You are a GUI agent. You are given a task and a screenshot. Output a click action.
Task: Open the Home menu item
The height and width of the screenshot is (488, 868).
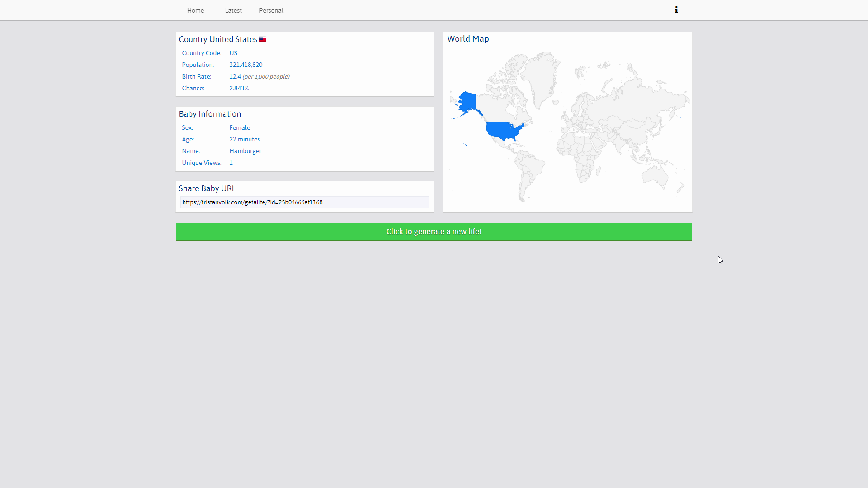[x=195, y=10]
